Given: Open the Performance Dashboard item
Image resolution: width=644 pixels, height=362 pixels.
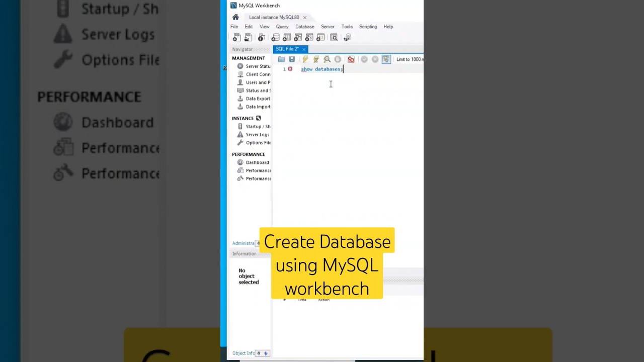Looking at the screenshot, I should coord(254,162).
